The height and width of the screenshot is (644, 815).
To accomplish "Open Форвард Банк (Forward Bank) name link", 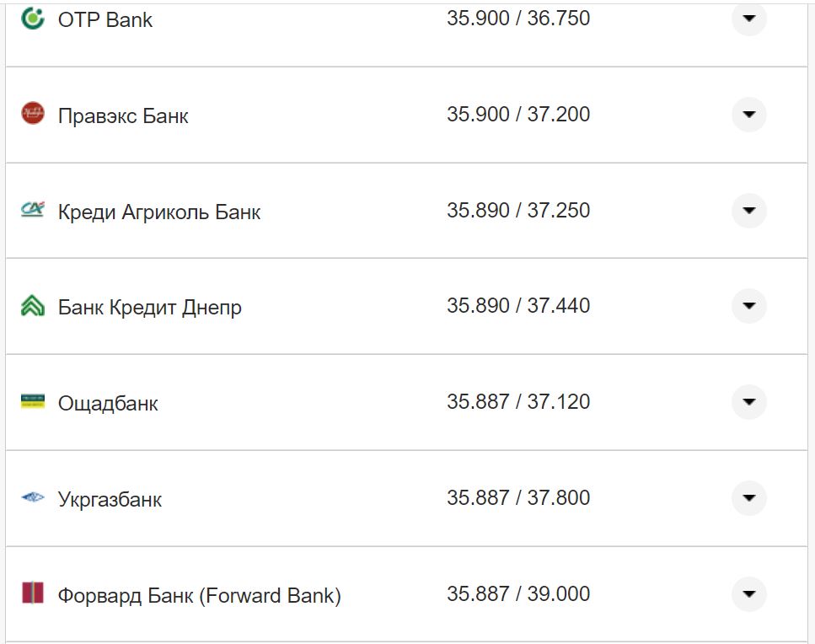I will point(199,596).
